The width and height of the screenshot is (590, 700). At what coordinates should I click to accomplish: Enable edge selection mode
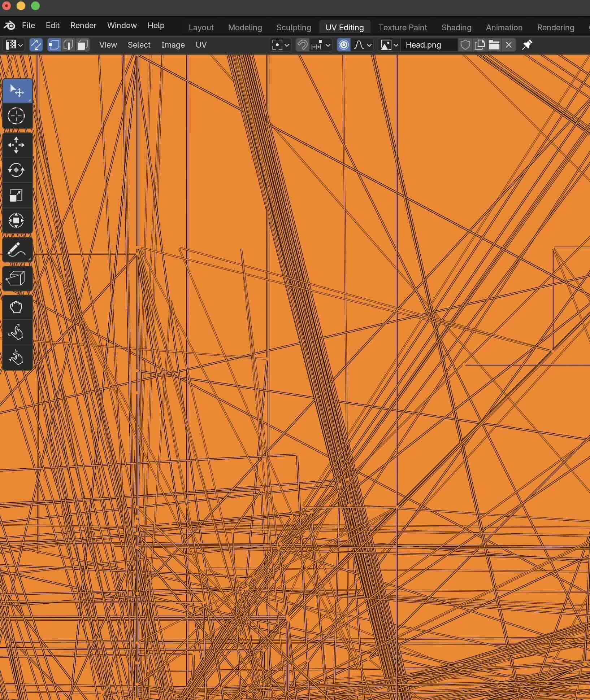coord(68,45)
